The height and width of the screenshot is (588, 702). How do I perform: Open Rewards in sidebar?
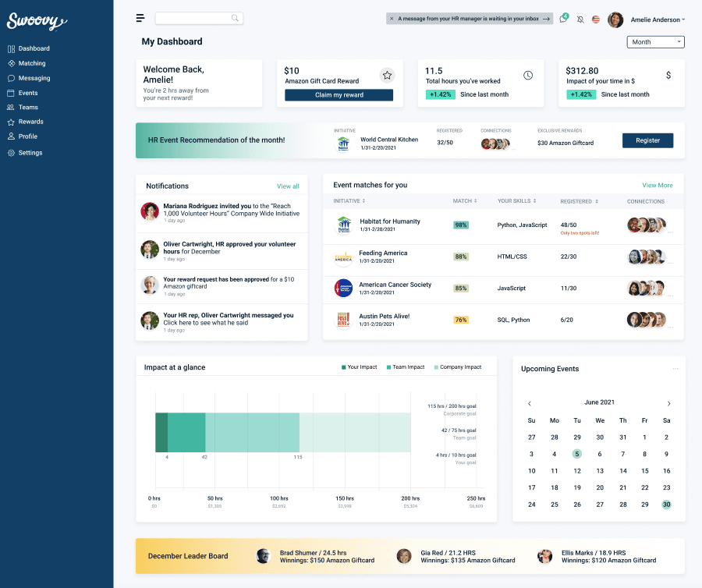coord(26,122)
